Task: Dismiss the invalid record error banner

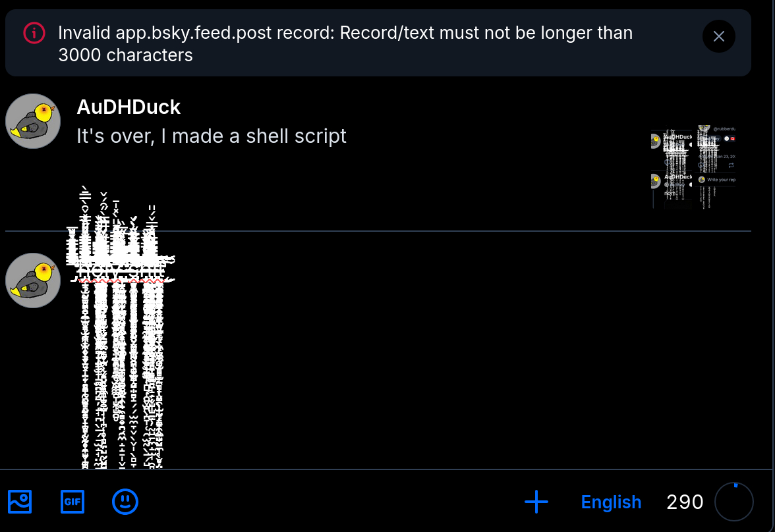Action: click(x=718, y=36)
